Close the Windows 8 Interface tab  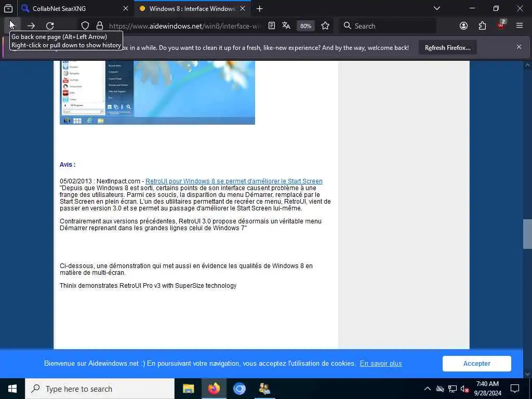(x=243, y=9)
